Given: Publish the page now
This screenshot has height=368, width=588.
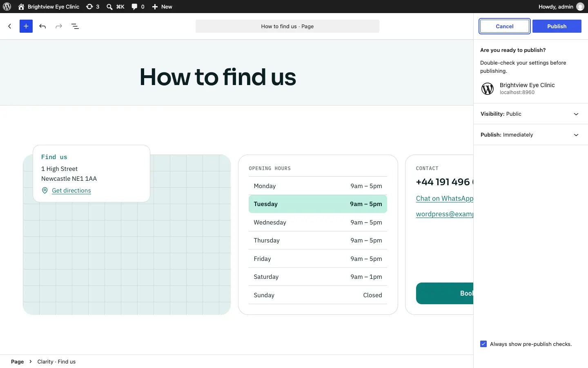Looking at the screenshot, I should point(557,26).
